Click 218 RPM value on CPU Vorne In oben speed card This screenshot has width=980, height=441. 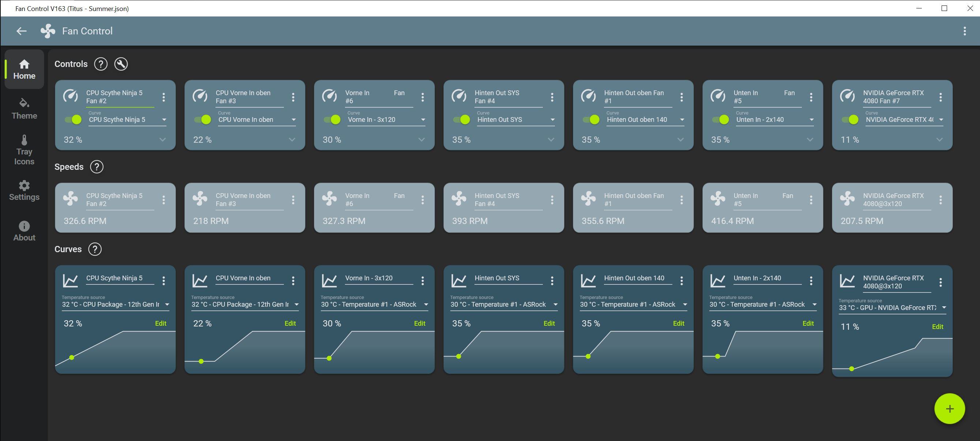(211, 221)
